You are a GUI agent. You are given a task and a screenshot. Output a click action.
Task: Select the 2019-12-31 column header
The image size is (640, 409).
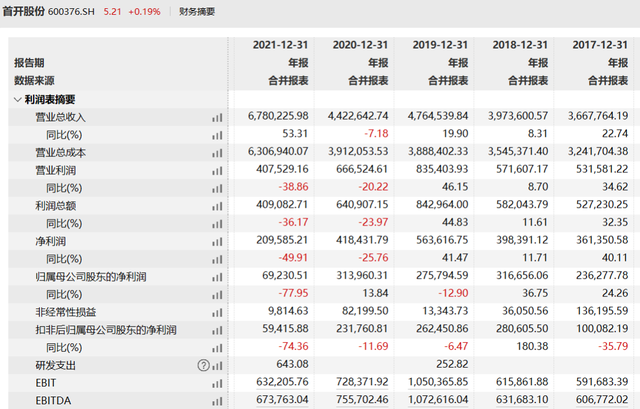coord(440,45)
